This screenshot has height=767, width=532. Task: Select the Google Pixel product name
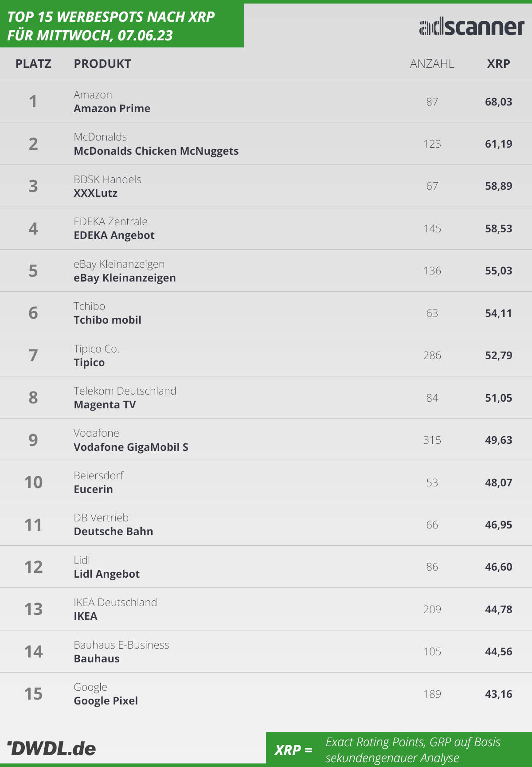pyautogui.click(x=106, y=701)
